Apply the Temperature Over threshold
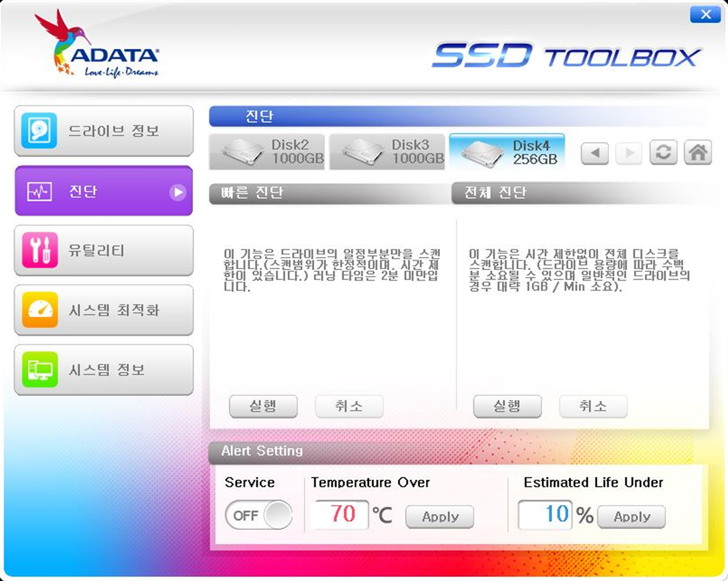Image resolution: width=728 pixels, height=581 pixels. click(440, 516)
